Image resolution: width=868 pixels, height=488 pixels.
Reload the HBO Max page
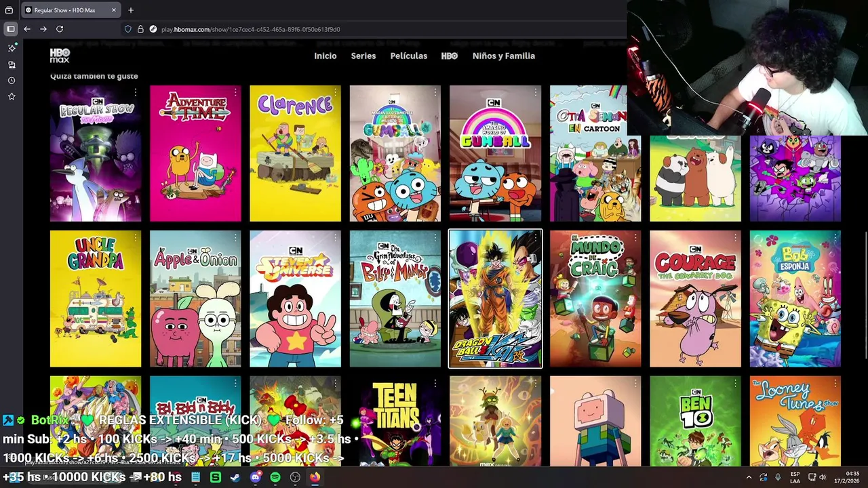60,29
